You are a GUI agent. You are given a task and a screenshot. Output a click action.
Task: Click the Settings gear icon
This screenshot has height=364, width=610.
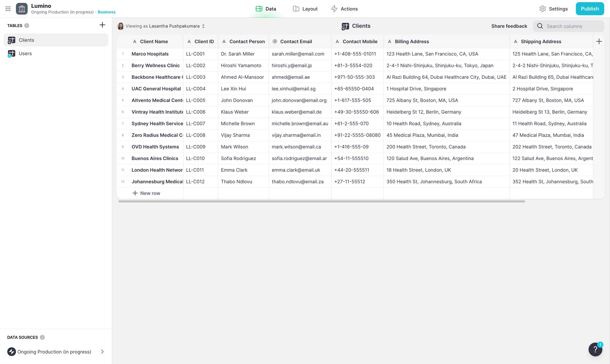point(543,9)
